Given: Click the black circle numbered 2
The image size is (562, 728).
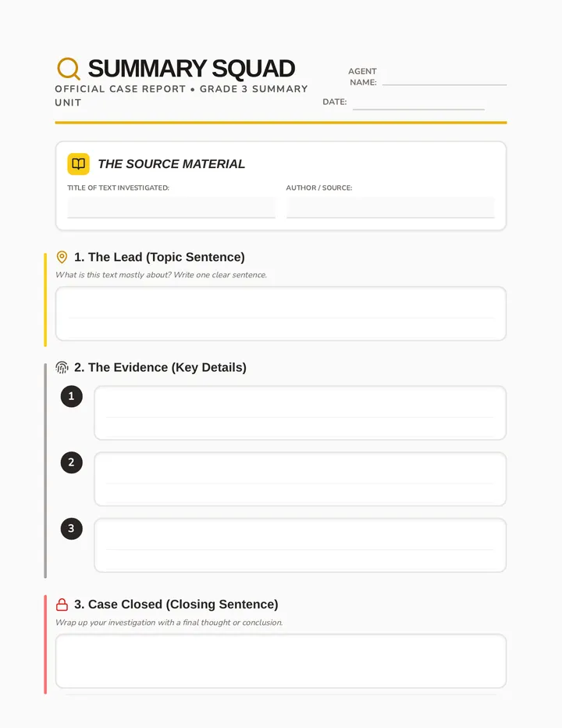Looking at the screenshot, I should (72, 462).
